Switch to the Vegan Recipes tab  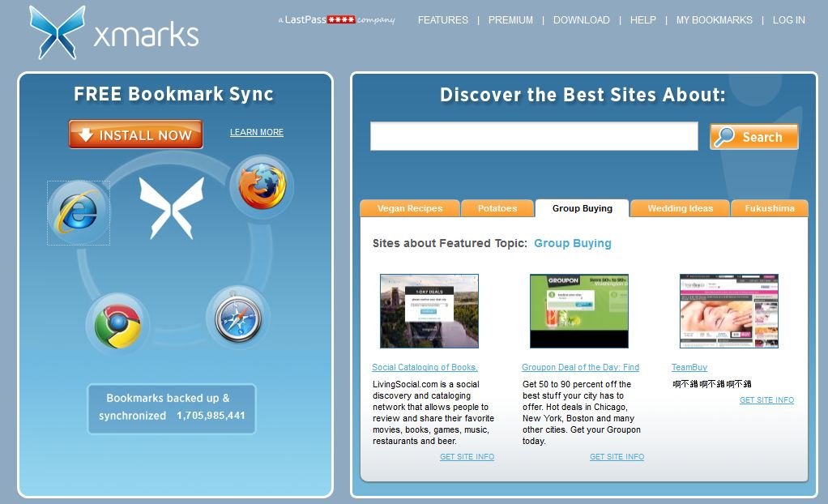410,208
